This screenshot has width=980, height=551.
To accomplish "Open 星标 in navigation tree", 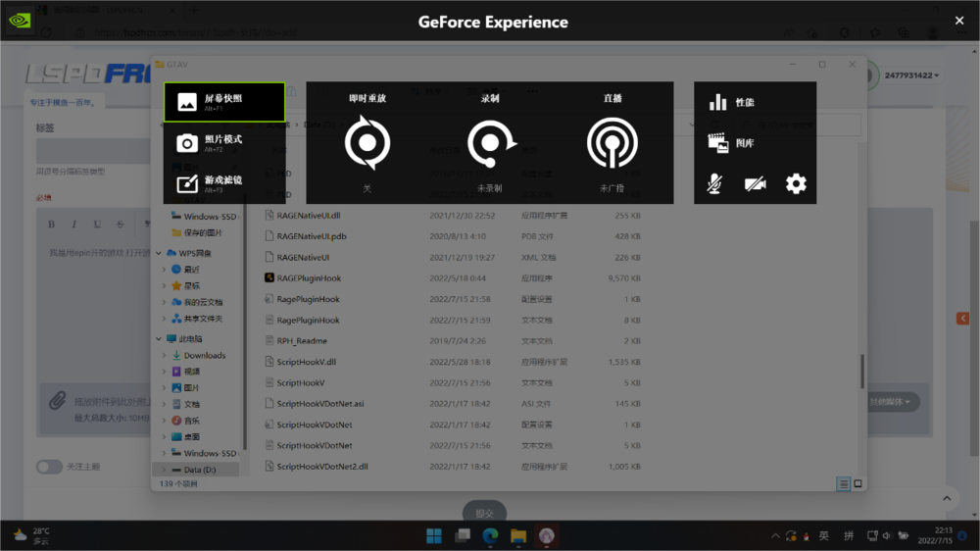I will (x=185, y=286).
